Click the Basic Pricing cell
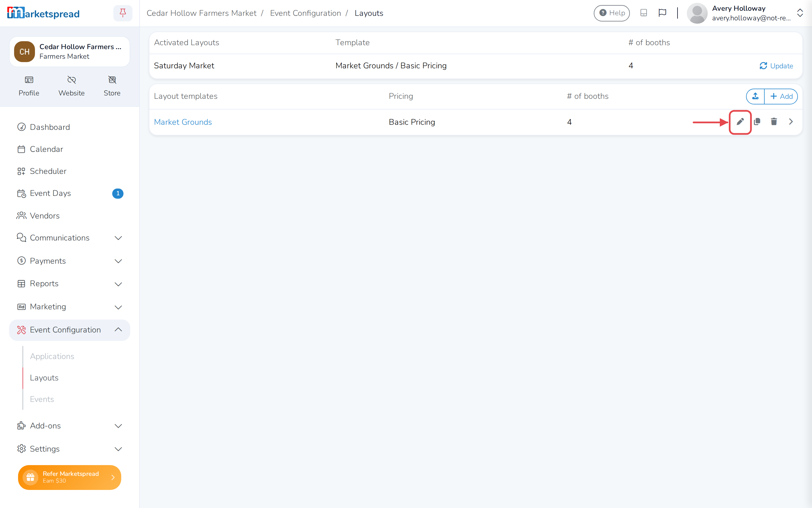The image size is (812, 508). [412, 122]
